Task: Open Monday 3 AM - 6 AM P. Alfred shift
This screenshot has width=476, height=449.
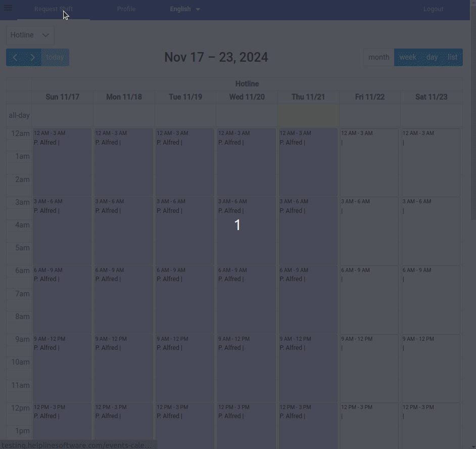Action: pos(123,231)
